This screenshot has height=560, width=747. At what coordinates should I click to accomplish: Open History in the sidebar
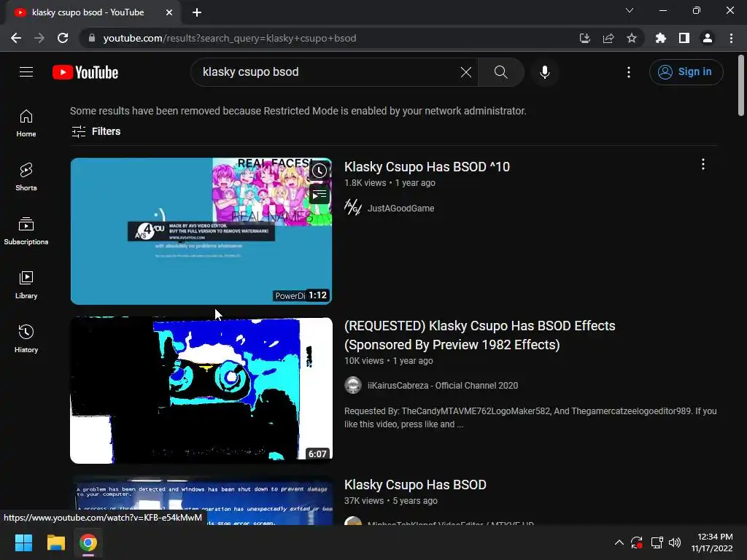point(26,338)
